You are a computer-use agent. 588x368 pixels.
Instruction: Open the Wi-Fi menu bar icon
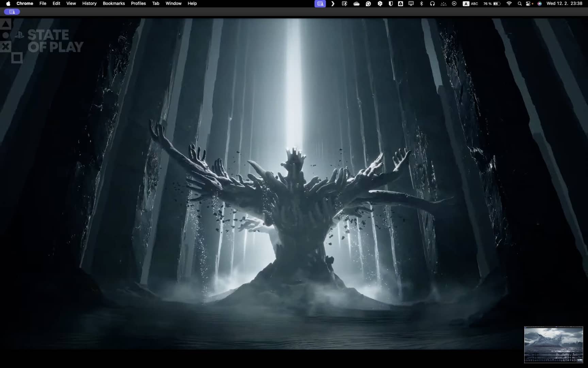[x=509, y=4]
